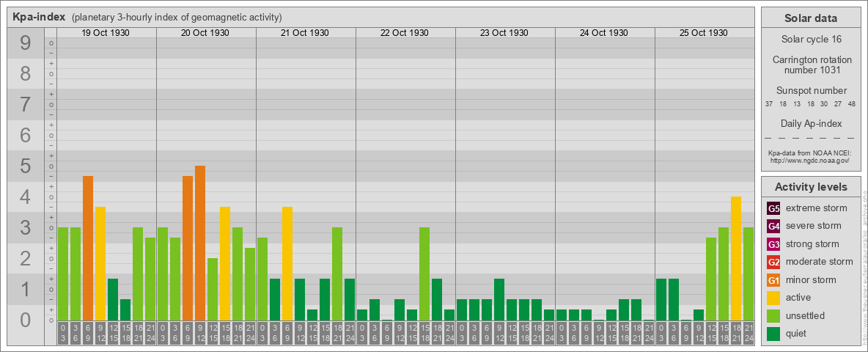Click the '23 Oct 1930' date header
Viewport: 868px width, 352px height.
[504, 33]
